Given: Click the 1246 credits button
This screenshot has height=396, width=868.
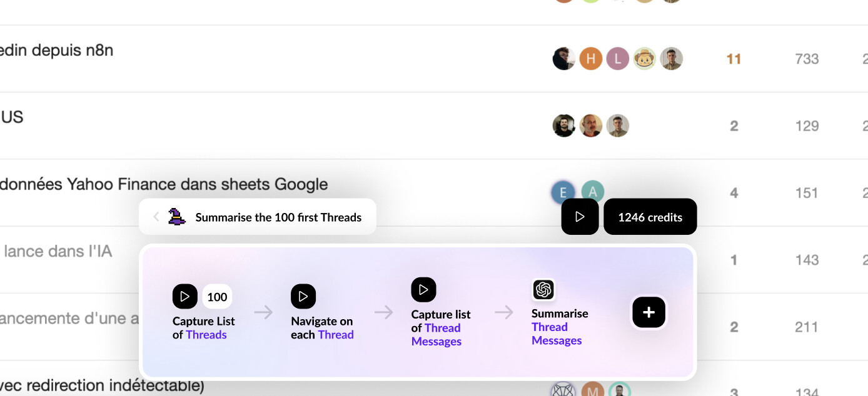Looking at the screenshot, I should [650, 217].
